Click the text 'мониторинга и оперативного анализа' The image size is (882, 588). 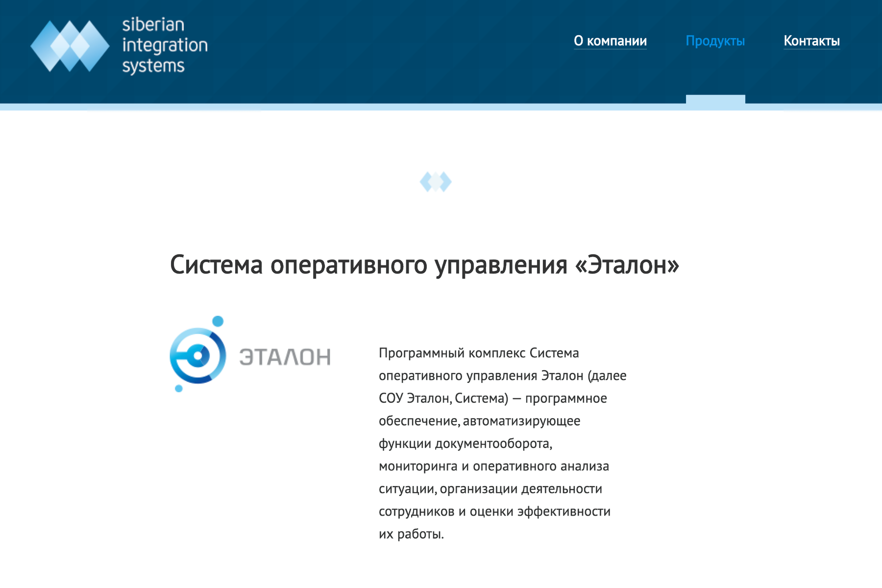coord(493,466)
